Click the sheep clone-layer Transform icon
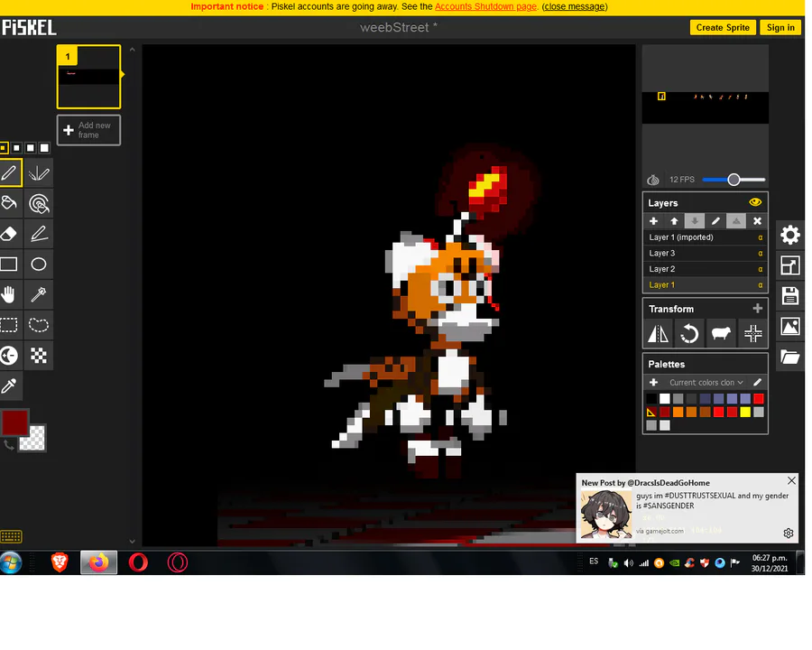The height and width of the screenshot is (650, 812). pos(721,333)
